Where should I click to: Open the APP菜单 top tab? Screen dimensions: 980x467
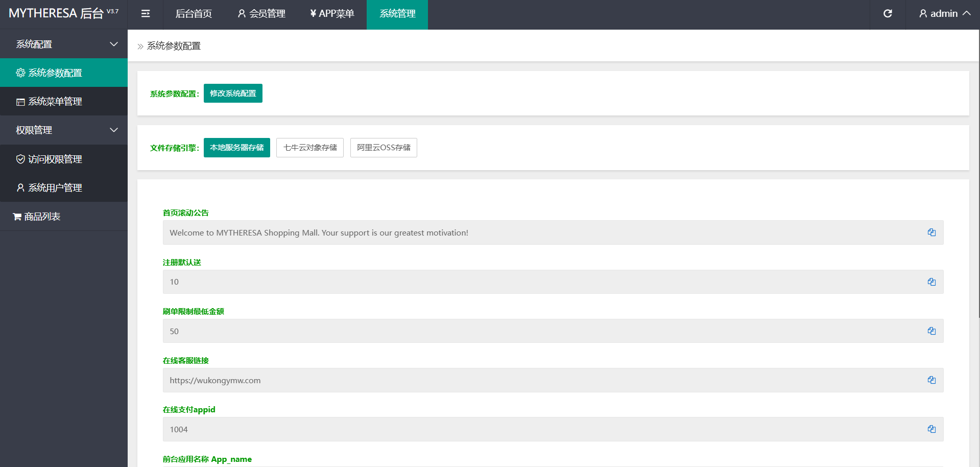(x=332, y=14)
